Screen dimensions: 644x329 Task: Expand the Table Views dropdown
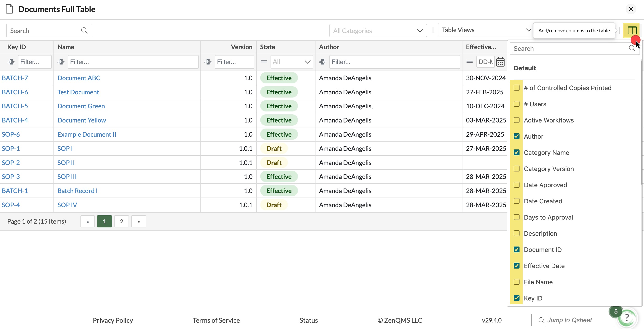click(x=486, y=30)
